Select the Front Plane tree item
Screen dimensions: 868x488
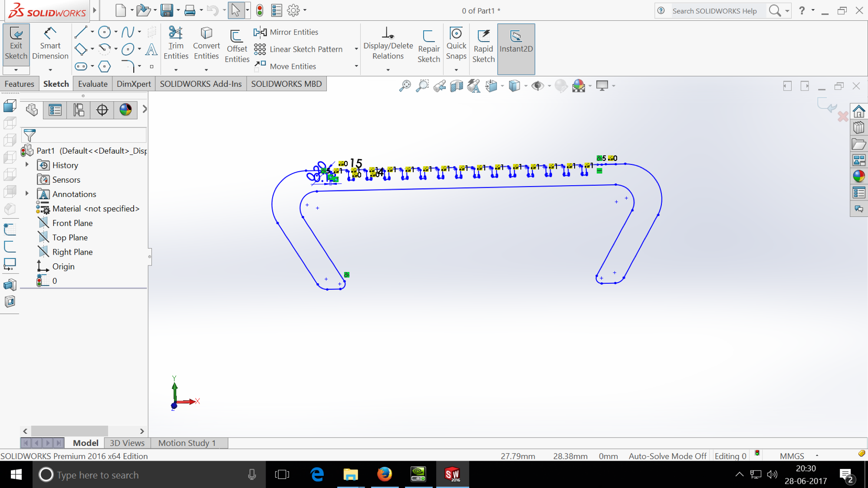point(72,223)
